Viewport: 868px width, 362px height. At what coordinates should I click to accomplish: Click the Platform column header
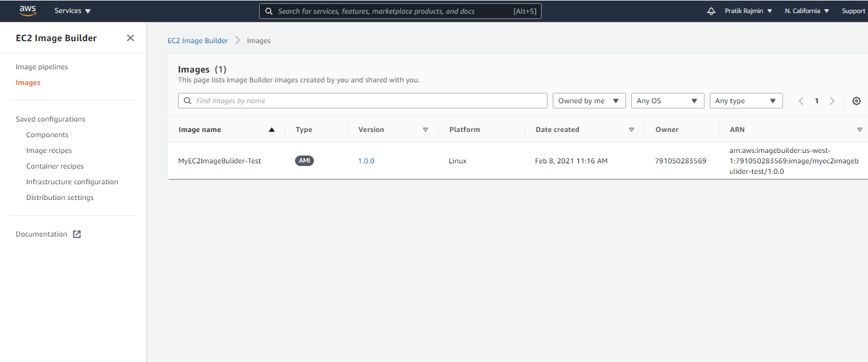click(464, 129)
